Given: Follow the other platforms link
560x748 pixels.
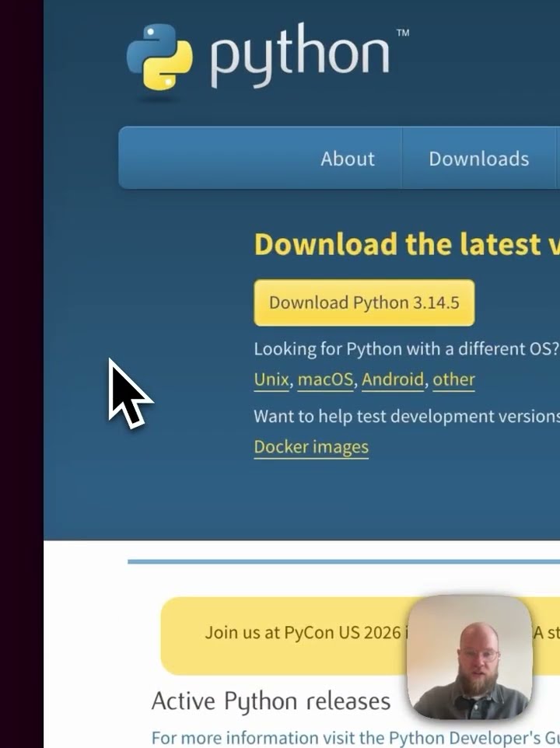Looking at the screenshot, I should (453, 379).
